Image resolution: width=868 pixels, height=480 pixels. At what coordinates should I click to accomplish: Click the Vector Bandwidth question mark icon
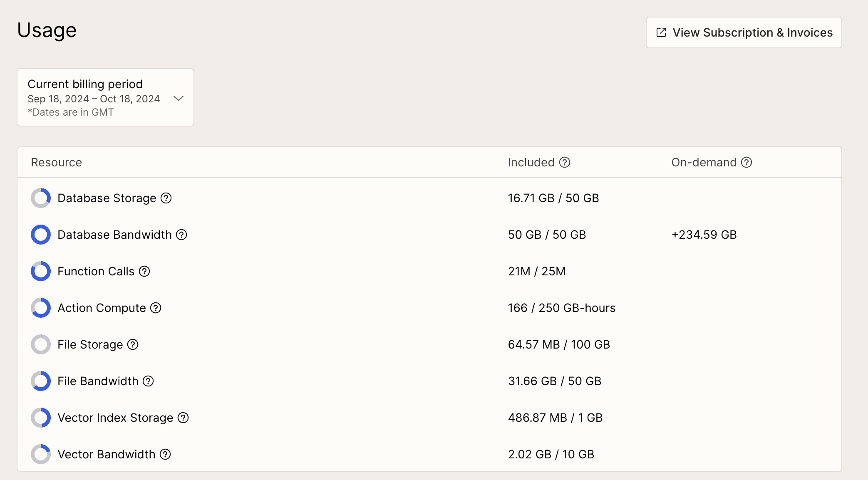(x=165, y=454)
